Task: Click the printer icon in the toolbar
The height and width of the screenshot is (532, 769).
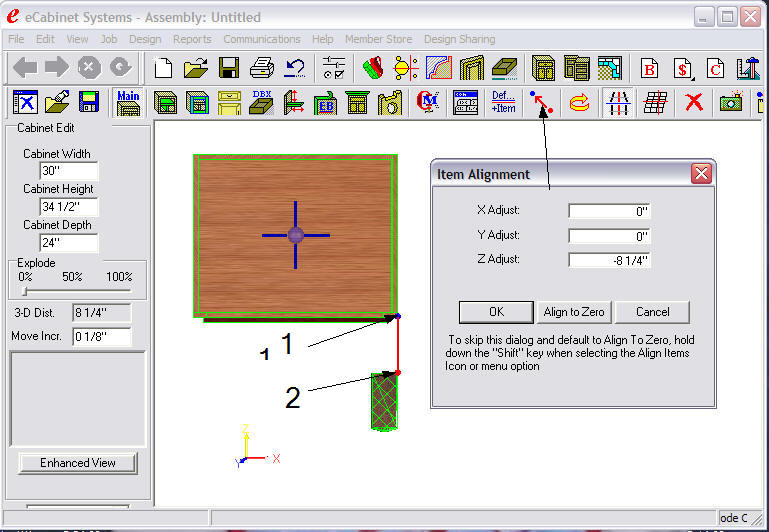Action: pos(261,68)
